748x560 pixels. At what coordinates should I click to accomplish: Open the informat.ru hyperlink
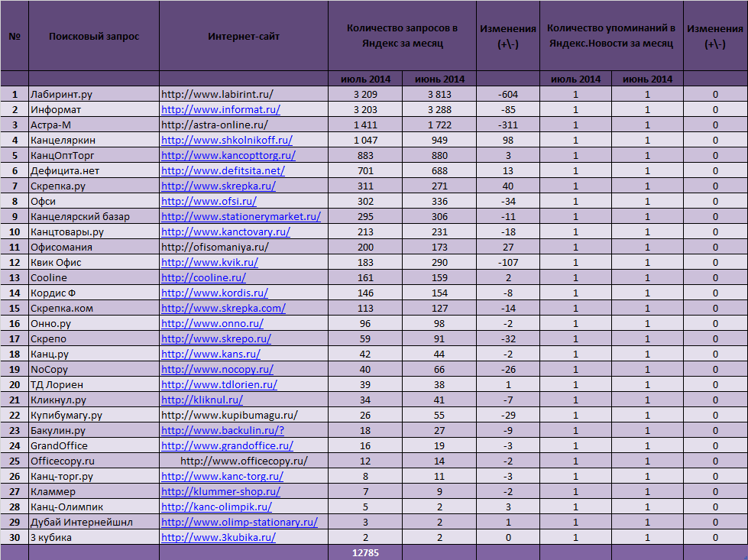(220, 110)
